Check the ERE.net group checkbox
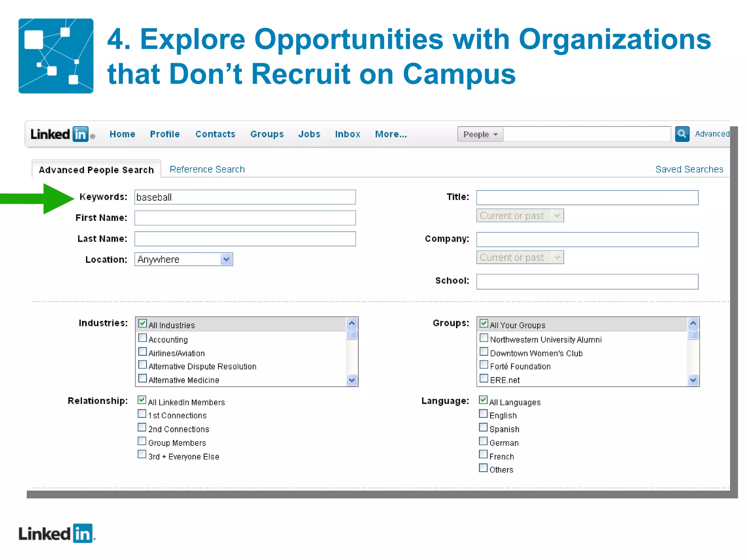 [484, 378]
